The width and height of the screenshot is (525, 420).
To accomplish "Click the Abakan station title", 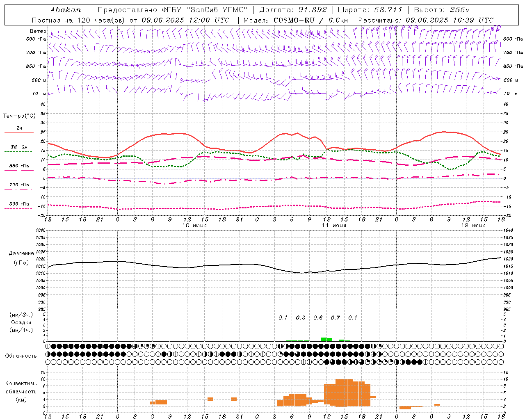I will click(x=66, y=10).
